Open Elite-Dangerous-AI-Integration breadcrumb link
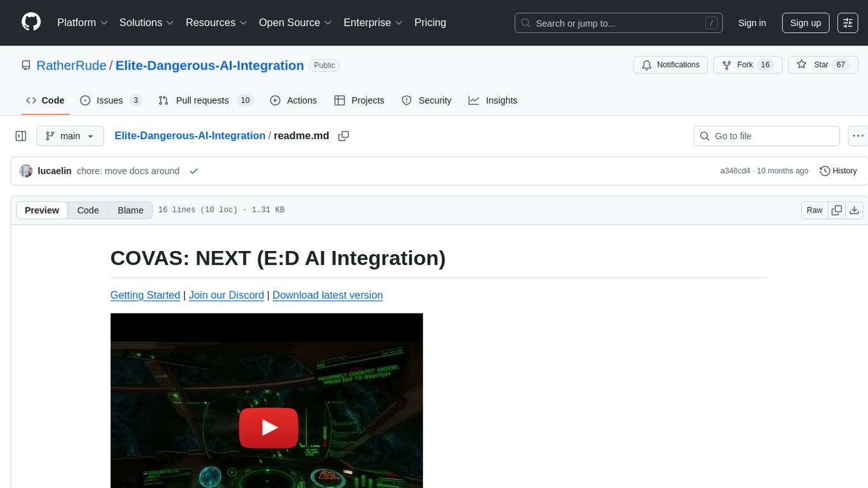The width and height of the screenshot is (868, 488). coord(190,135)
